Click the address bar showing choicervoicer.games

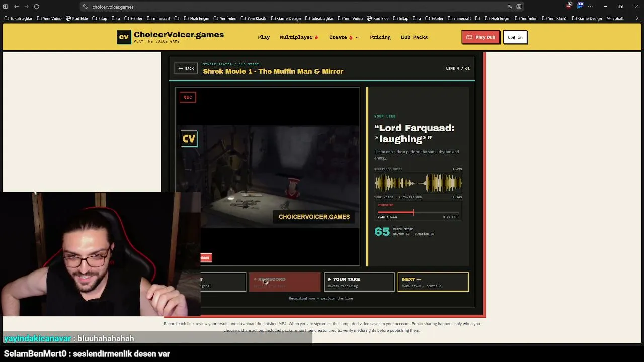[302, 7]
